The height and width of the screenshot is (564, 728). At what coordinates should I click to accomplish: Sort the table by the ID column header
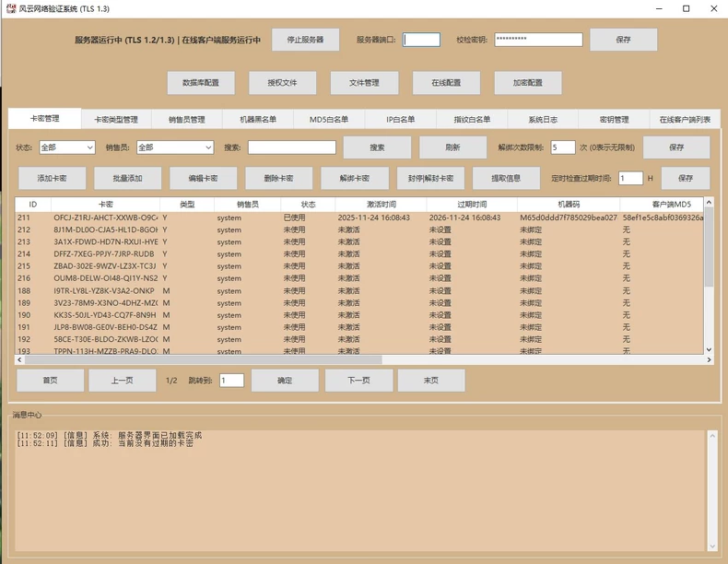33,205
